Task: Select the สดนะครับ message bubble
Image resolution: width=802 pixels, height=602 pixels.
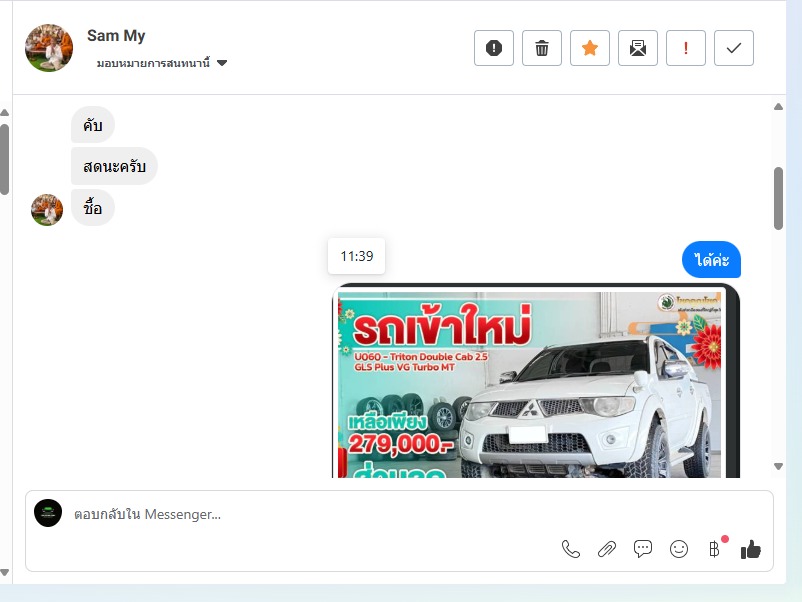Action: click(x=114, y=166)
